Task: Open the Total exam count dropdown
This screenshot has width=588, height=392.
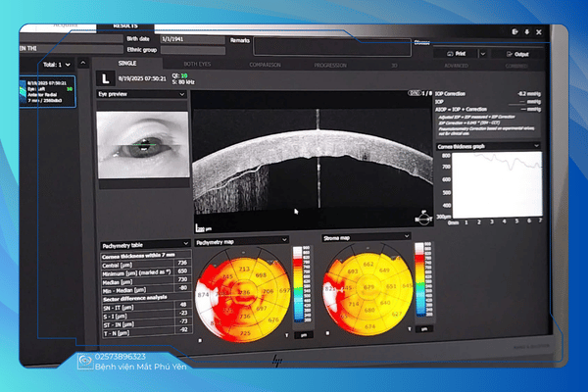Action: coord(57,65)
